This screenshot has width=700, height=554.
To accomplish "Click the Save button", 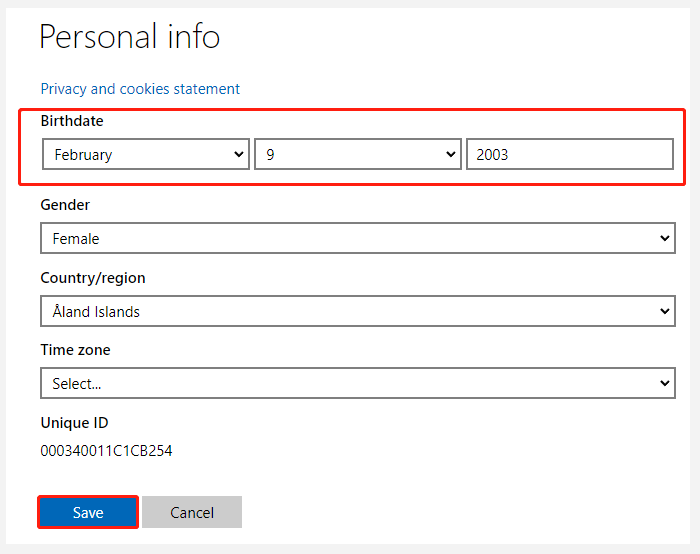I will click(88, 512).
